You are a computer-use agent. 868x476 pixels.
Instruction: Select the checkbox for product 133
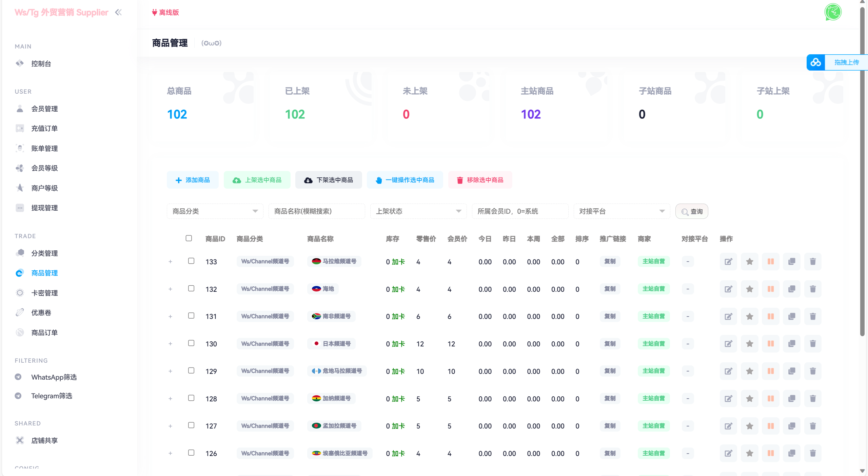192,261
